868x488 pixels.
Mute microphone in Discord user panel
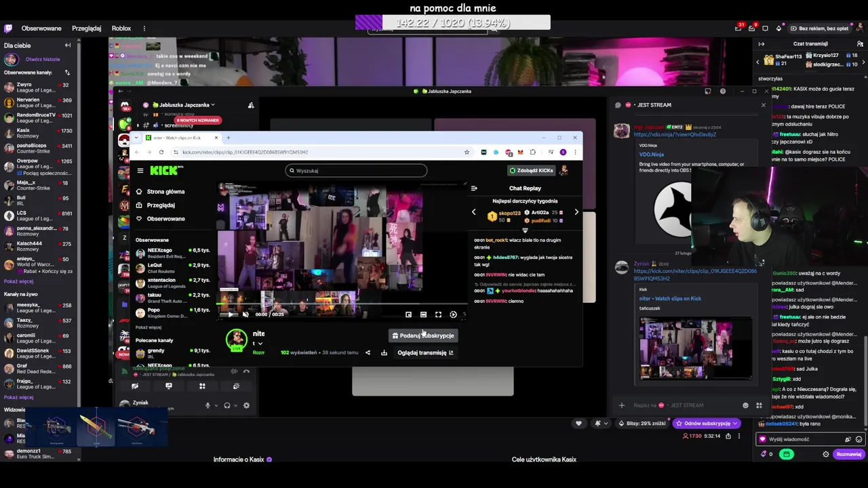[x=208, y=405]
